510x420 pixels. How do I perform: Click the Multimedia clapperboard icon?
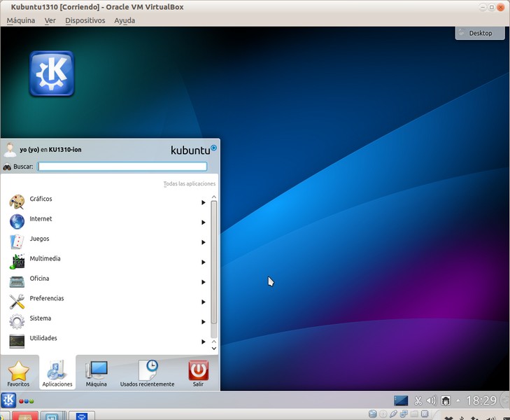[17, 262]
